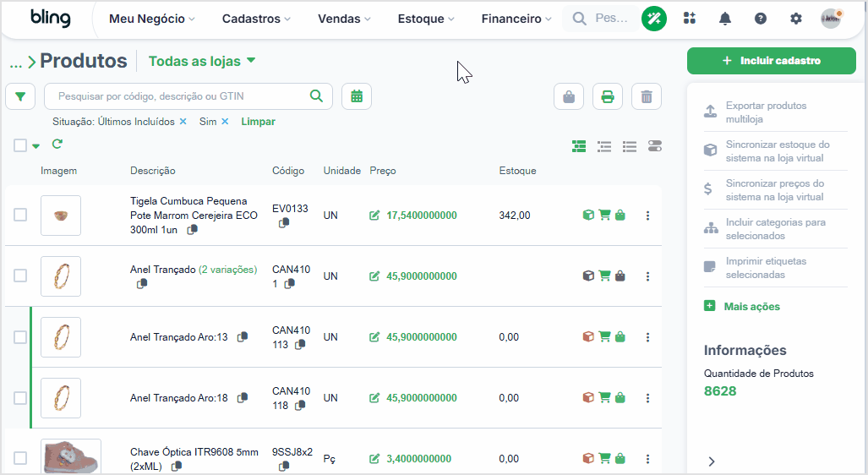The height and width of the screenshot is (475, 868).
Task: Open the notifications bell
Action: [x=724, y=19]
